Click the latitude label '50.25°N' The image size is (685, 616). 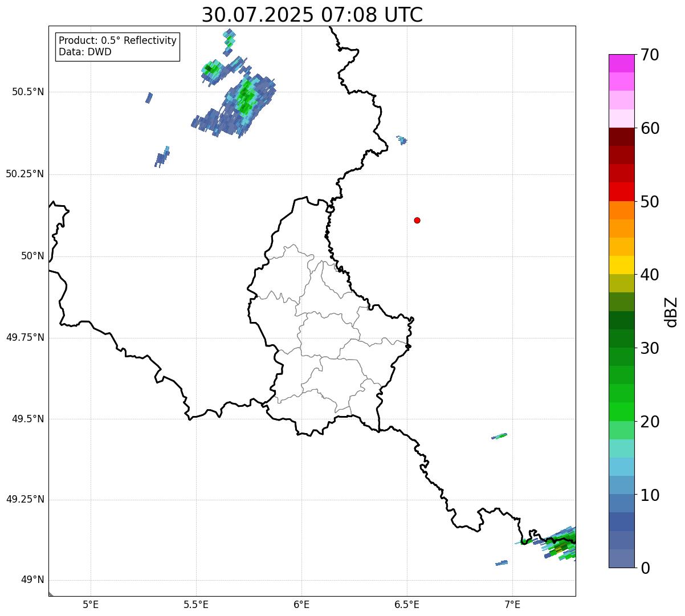[25, 174]
